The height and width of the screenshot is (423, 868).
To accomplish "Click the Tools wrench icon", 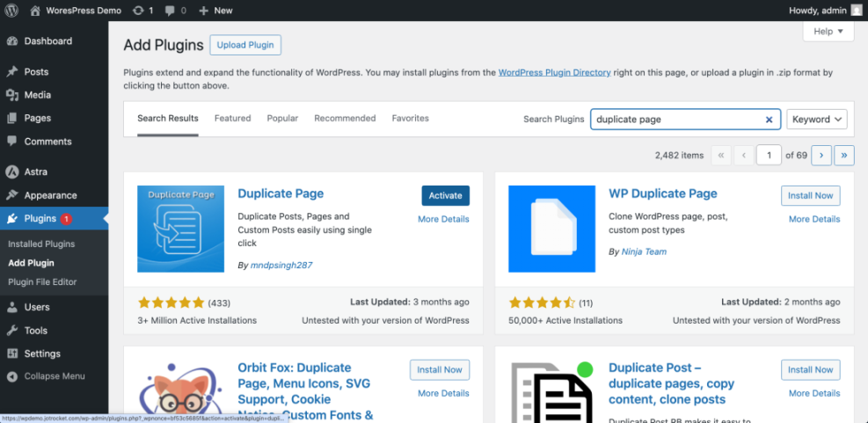I will [12, 331].
